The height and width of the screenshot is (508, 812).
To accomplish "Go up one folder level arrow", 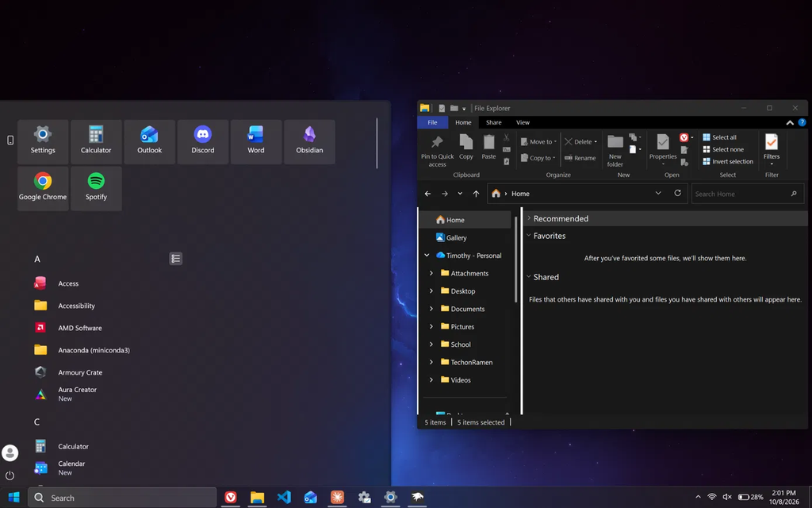I will coord(476,194).
